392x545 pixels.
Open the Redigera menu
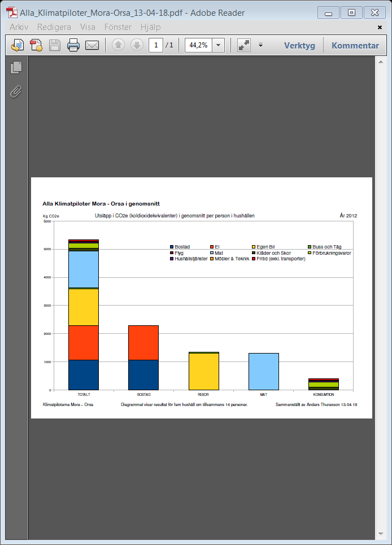pos(54,27)
